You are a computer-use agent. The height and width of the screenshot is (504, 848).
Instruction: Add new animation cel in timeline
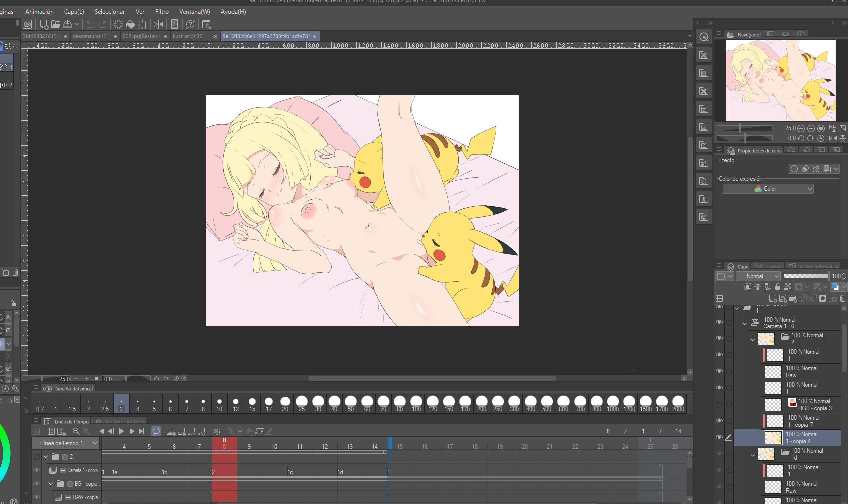tap(181, 431)
